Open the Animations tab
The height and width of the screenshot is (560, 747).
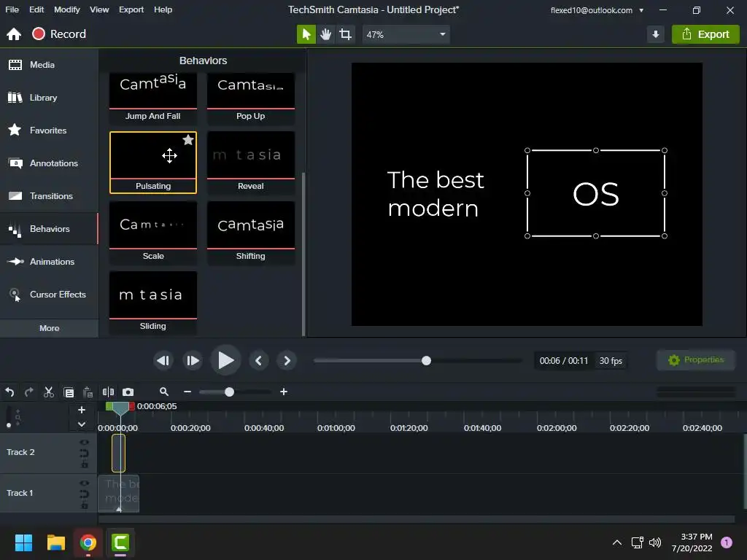tap(49, 262)
